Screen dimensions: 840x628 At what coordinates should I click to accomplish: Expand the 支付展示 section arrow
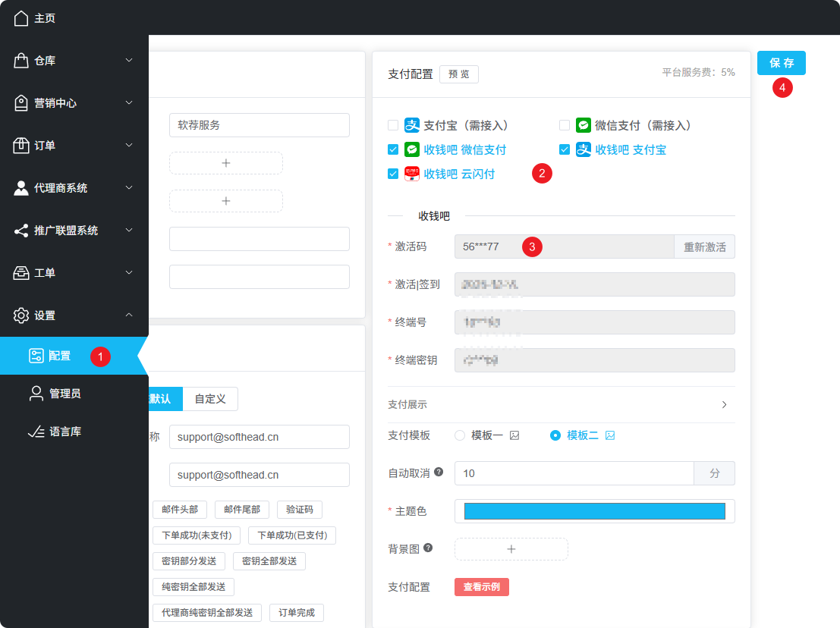[724, 405]
